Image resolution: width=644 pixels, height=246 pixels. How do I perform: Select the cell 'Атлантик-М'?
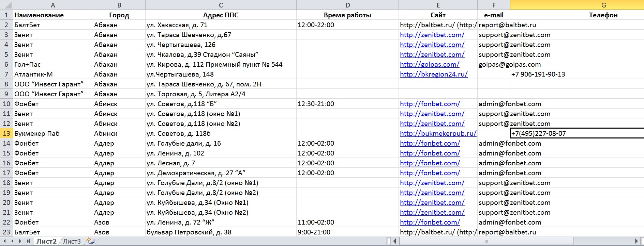[53, 74]
